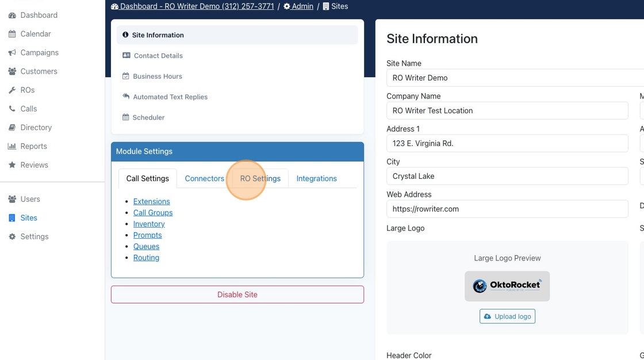Image resolution: width=644 pixels, height=360 pixels.
Task: Click the Company Name input field
Action: tap(507, 110)
